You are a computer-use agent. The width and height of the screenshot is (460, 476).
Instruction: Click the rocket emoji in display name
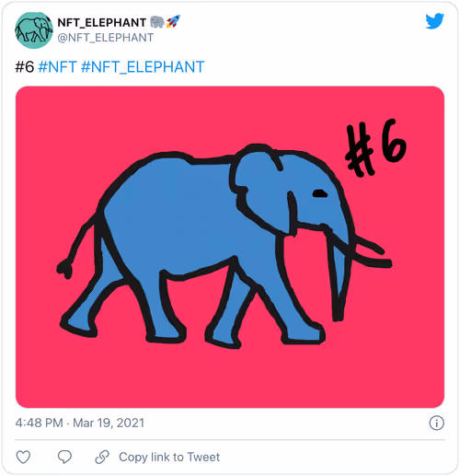(x=173, y=22)
